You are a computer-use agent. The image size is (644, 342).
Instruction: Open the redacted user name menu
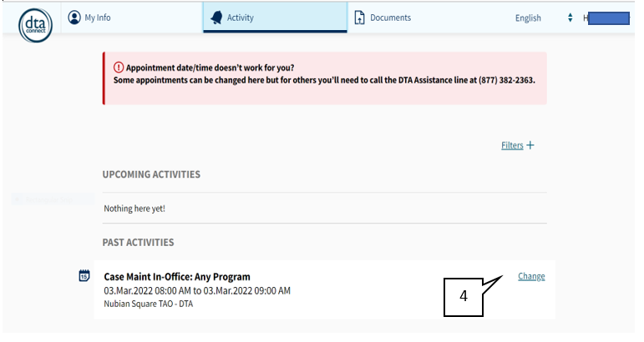tap(606, 18)
